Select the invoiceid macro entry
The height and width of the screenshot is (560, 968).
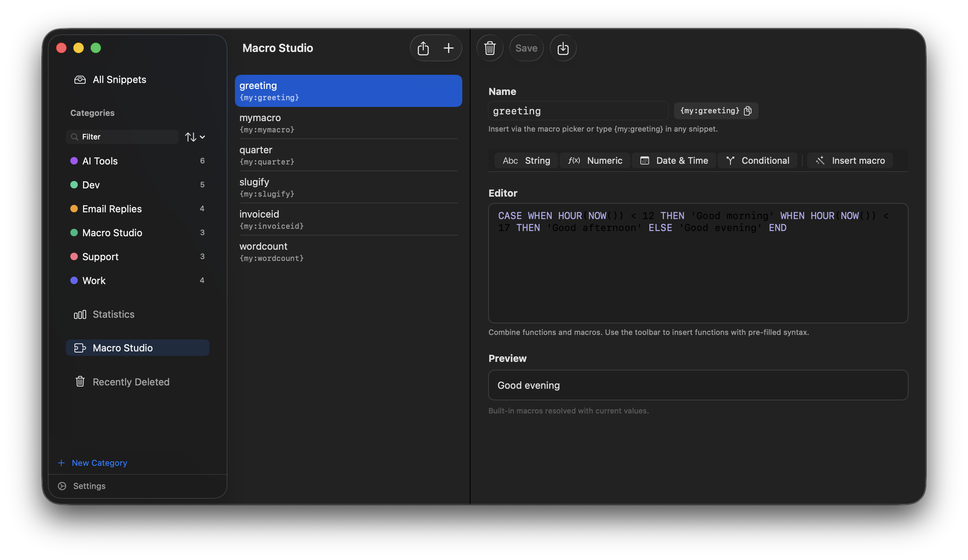coord(348,219)
